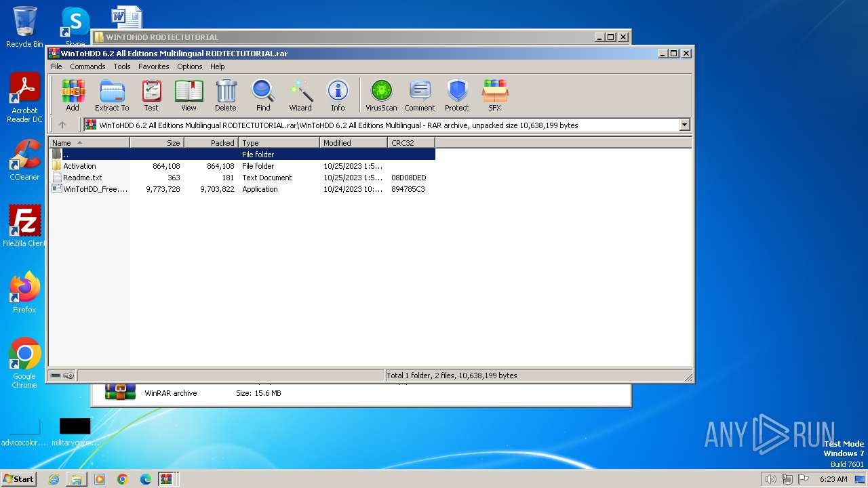Sort by Modified column header
The image size is (868, 488).
(353, 143)
